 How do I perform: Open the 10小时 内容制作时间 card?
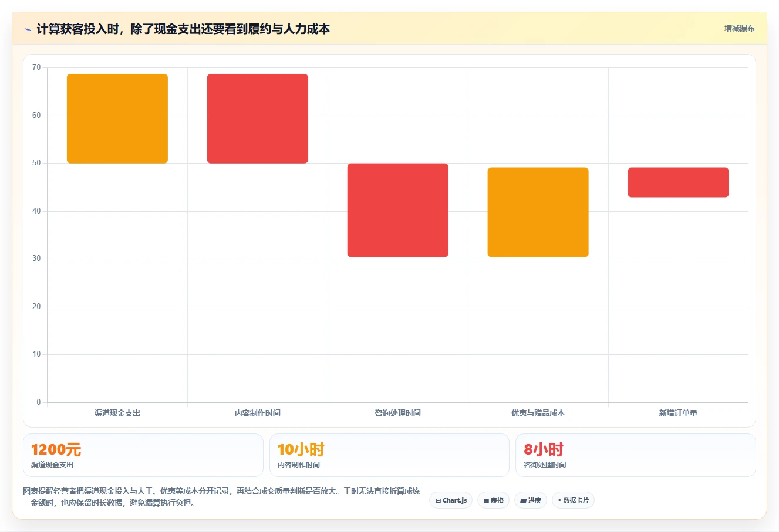pyautogui.click(x=389, y=455)
